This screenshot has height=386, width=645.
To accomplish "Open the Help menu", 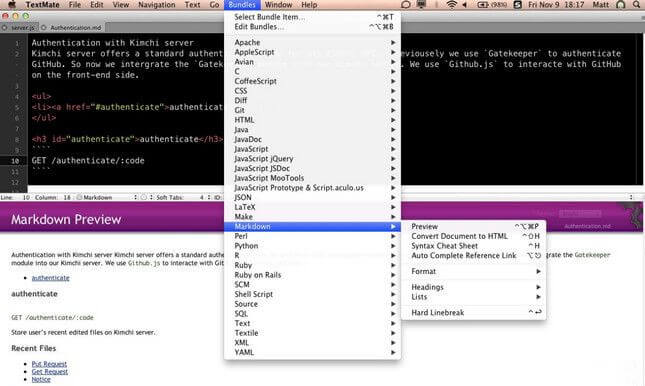I will click(309, 5).
